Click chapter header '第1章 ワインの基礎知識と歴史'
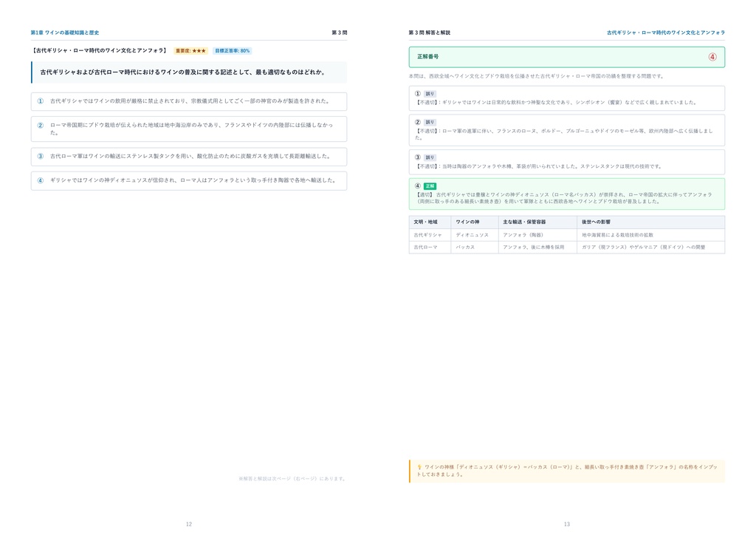Image resolution: width=756 pixels, height=535 pixels. pyautogui.click(x=65, y=33)
